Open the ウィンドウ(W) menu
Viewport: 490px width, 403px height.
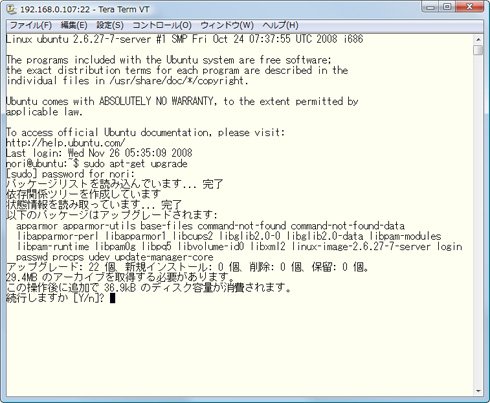(x=227, y=25)
